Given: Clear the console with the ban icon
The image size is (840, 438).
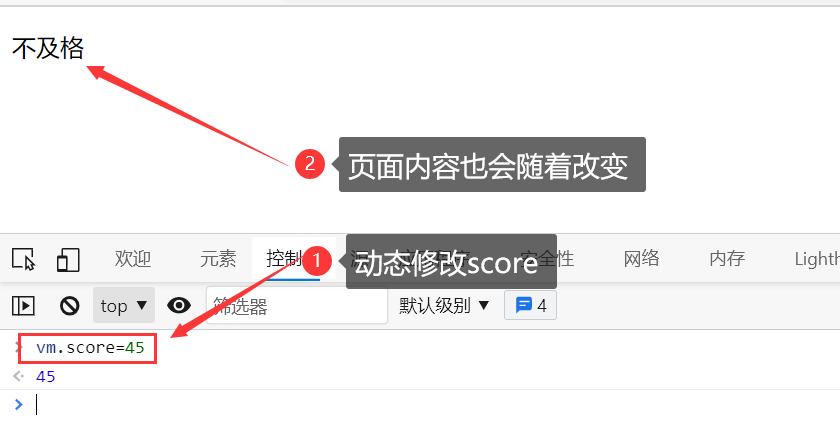Looking at the screenshot, I should tap(70, 306).
